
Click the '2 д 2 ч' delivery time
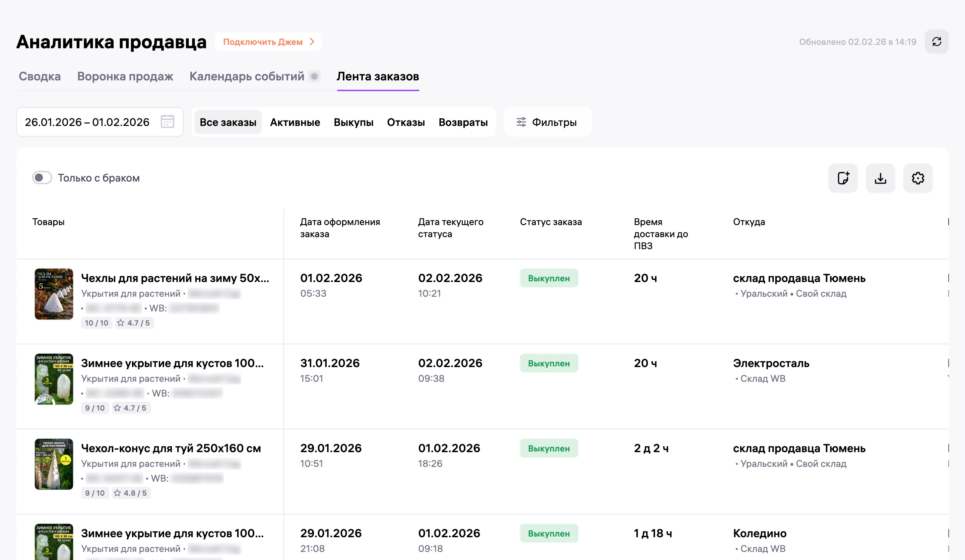coord(651,448)
